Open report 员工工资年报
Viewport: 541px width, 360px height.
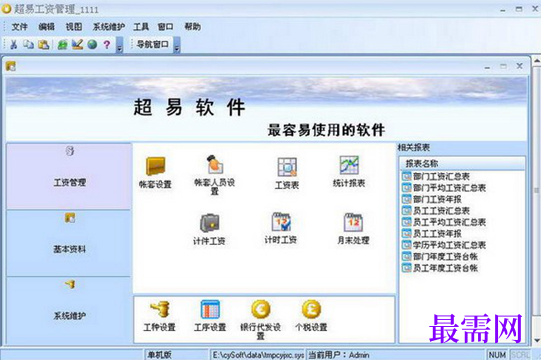tap(432, 233)
